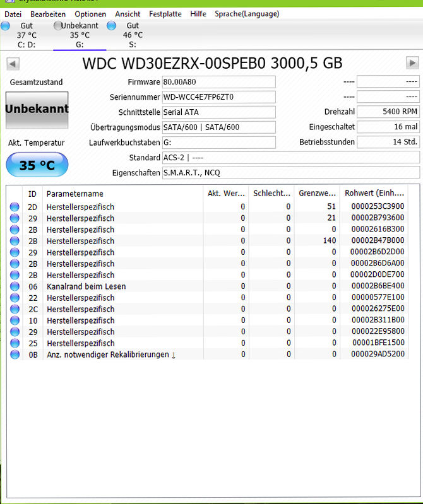Click status icon of row ID 0B

point(15,355)
